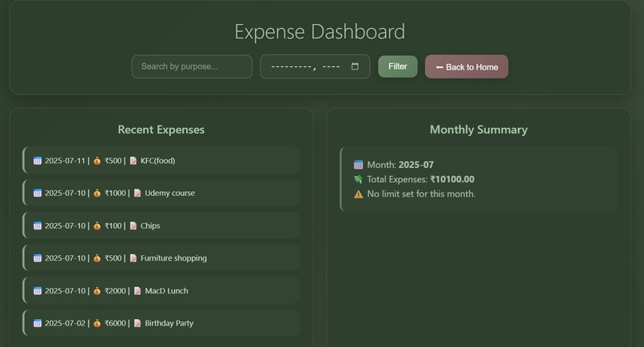
Task: Click the warning icon beside No limit set
Action: pyautogui.click(x=358, y=194)
